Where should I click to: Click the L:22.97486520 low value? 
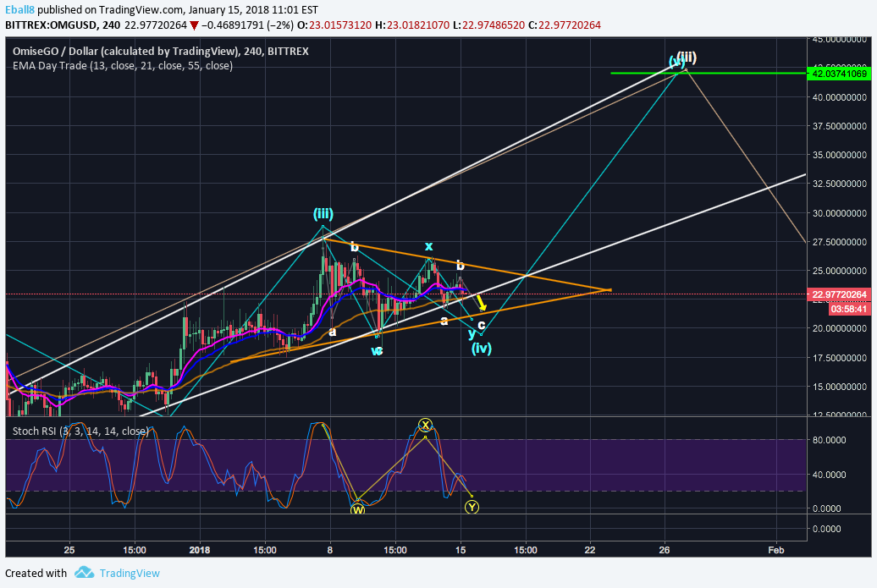pyautogui.click(x=488, y=25)
